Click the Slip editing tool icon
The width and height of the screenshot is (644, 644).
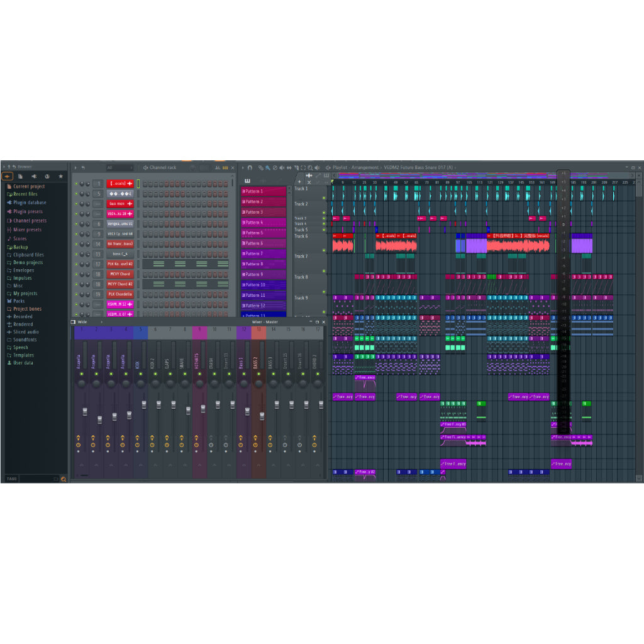(289, 168)
